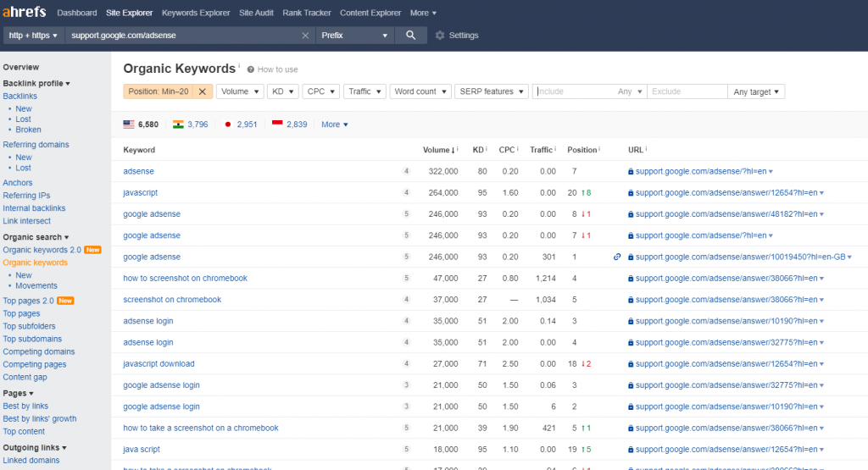Sort by Traffic column header
Image resolution: width=868 pixels, height=470 pixels.
tap(541, 150)
